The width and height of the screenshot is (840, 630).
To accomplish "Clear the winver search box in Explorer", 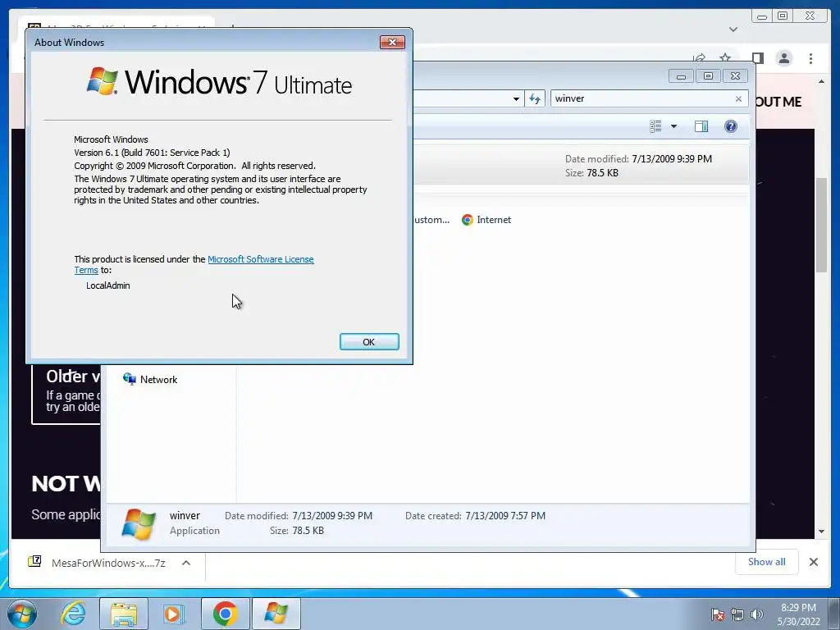I will click(738, 98).
